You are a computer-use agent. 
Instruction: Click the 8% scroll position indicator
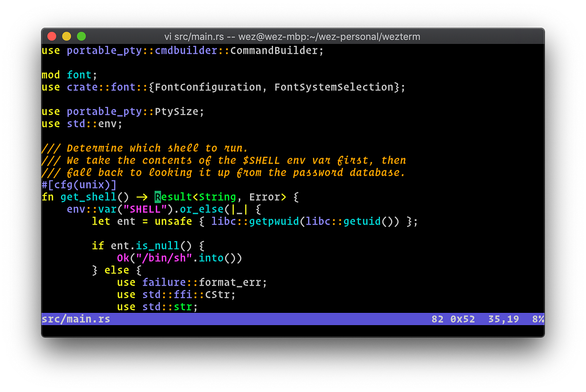[x=537, y=318]
